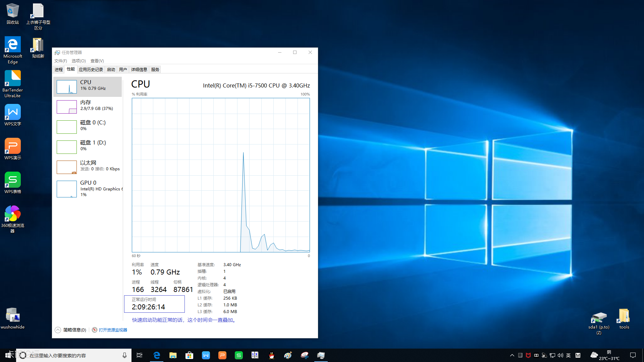This screenshot has width=644, height=362.
Task: Open WPS Presentation from the taskbar
Action: [x=222, y=355]
